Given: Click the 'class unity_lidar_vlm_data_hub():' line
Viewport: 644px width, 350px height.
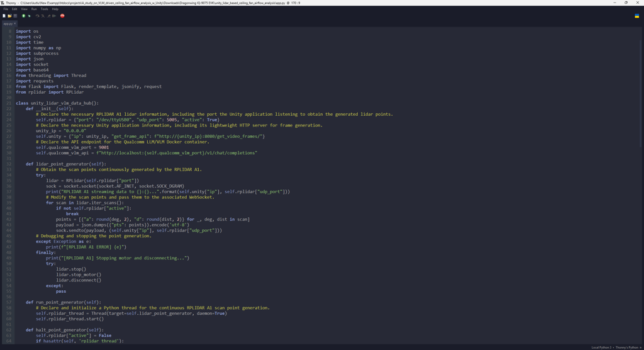Looking at the screenshot, I should point(57,103).
